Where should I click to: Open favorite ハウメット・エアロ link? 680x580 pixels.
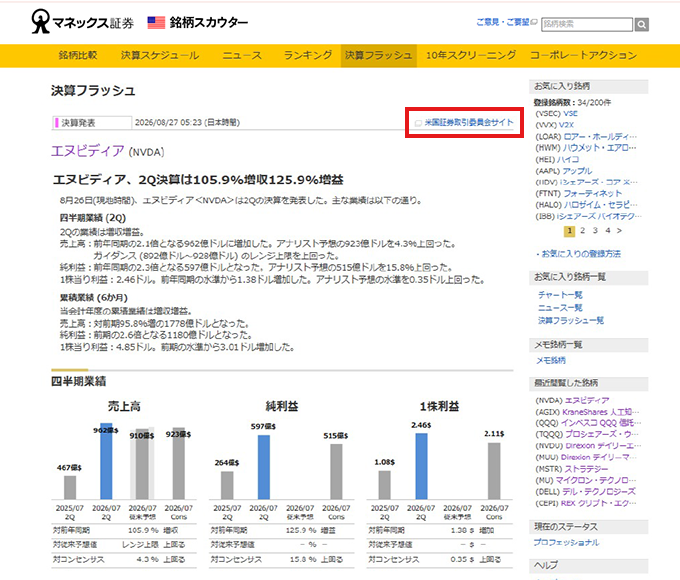(600, 148)
